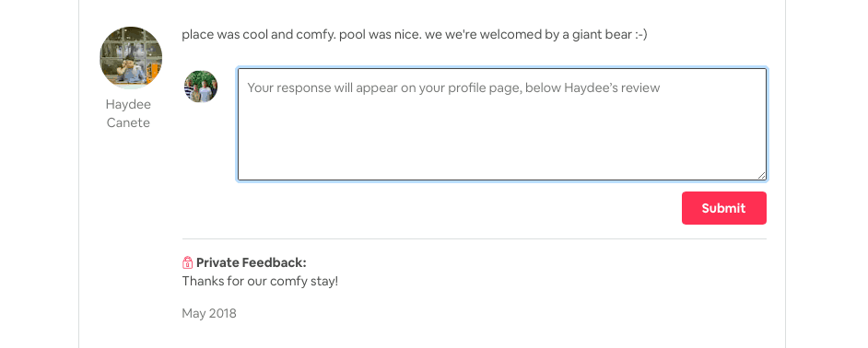
Task: Click the surname Canete below the photo
Action: [128, 122]
